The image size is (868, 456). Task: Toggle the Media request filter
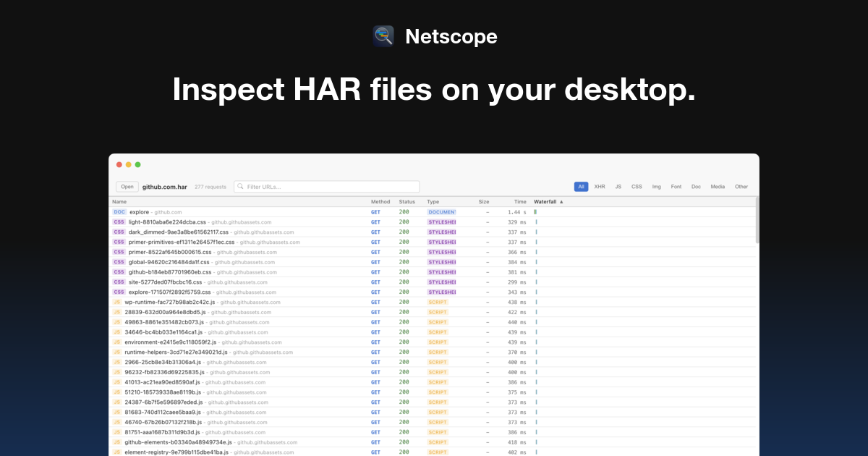coord(717,186)
